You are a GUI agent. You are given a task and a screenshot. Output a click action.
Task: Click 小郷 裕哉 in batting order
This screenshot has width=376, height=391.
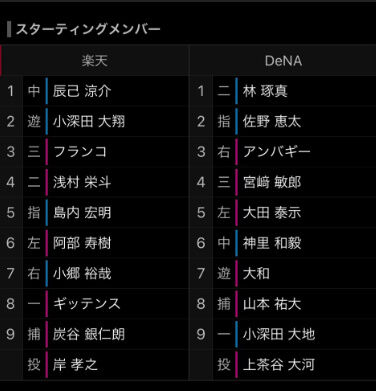coord(82,273)
